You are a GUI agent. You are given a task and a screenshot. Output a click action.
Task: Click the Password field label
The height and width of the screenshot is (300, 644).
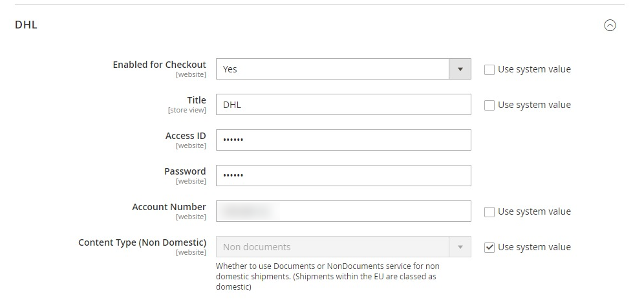point(185,171)
